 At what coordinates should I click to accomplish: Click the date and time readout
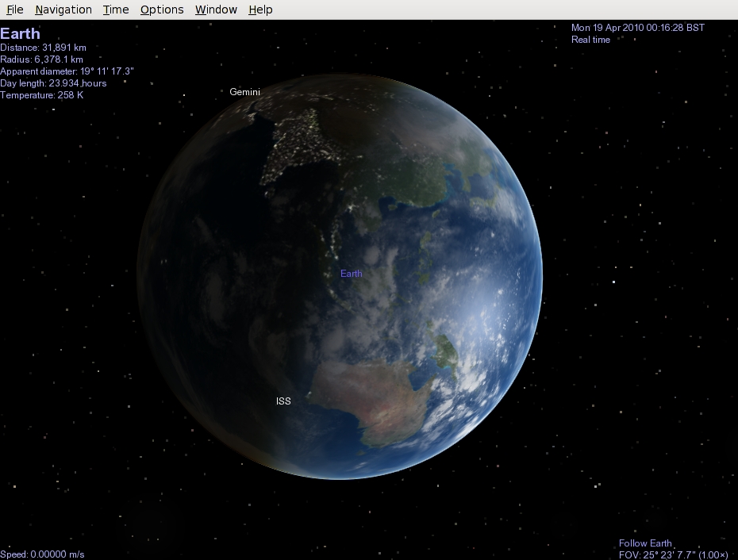pos(637,28)
